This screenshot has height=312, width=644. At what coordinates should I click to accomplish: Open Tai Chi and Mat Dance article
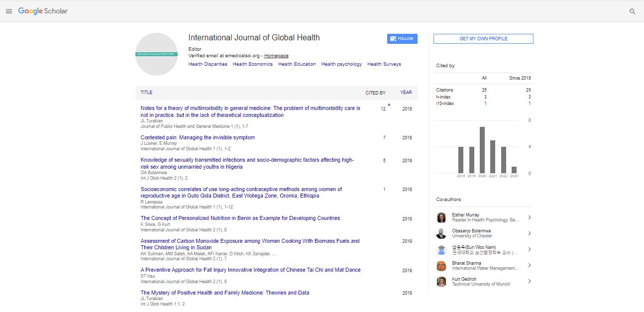[250, 270]
